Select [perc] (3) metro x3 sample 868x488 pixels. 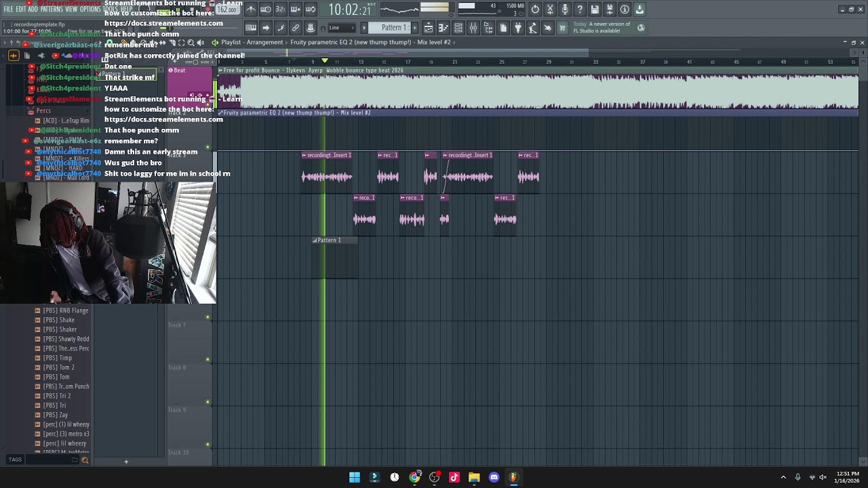[x=66, y=434]
